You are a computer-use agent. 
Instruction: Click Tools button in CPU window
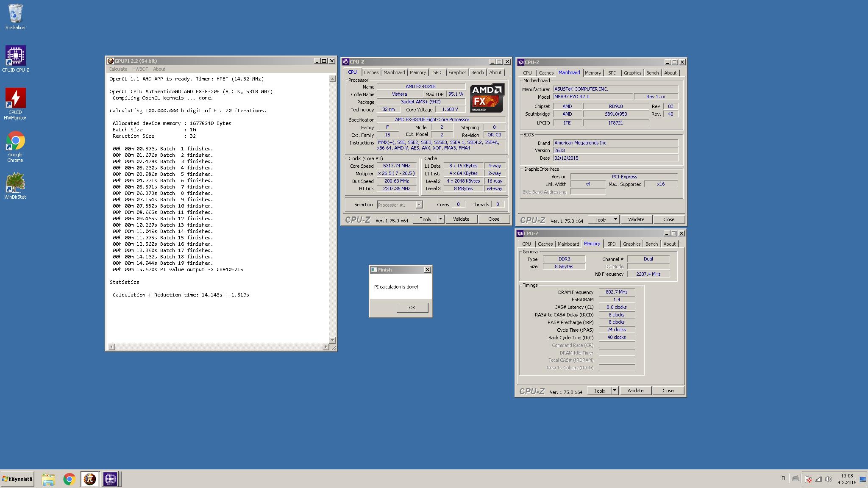click(x=425, y=219)
